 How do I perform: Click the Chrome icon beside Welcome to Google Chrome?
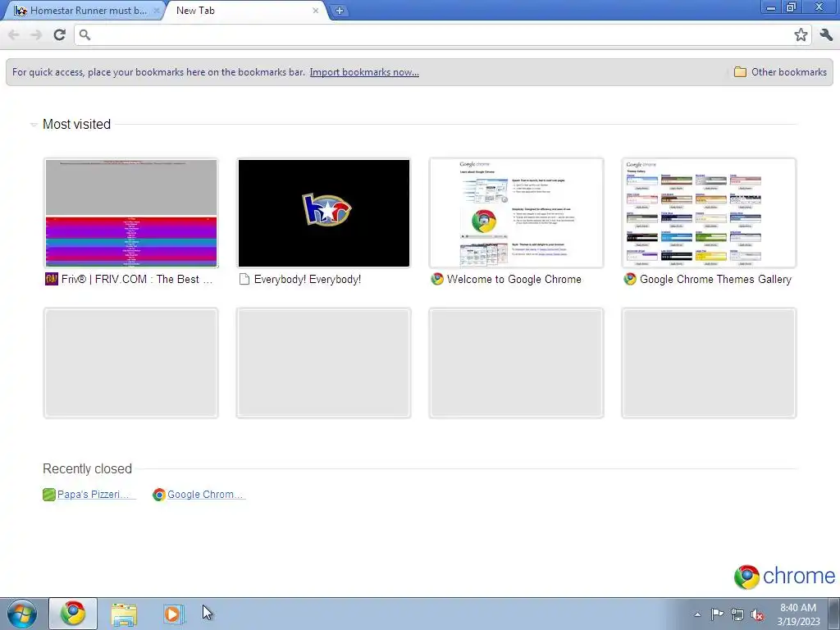[437, 279]
